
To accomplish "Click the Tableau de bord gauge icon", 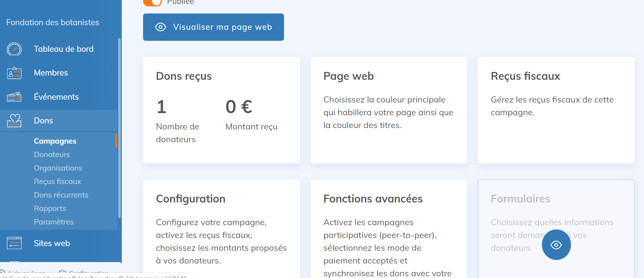I will [x=14, y=49].
